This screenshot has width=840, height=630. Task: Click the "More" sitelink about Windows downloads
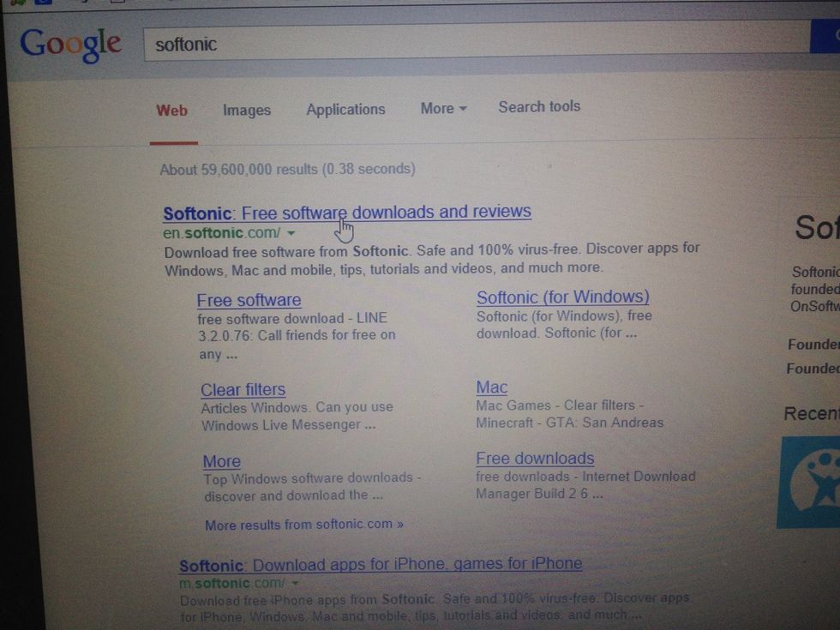tap(221, 461)
